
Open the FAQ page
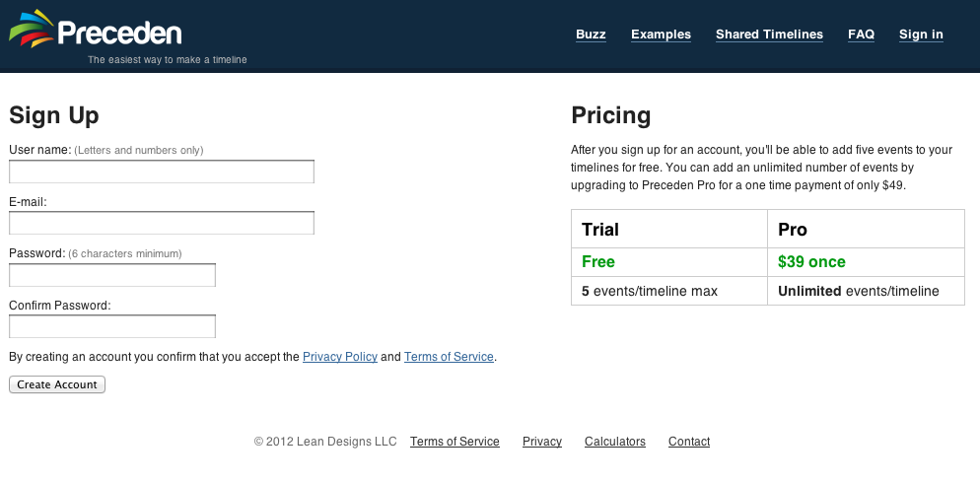861,35
